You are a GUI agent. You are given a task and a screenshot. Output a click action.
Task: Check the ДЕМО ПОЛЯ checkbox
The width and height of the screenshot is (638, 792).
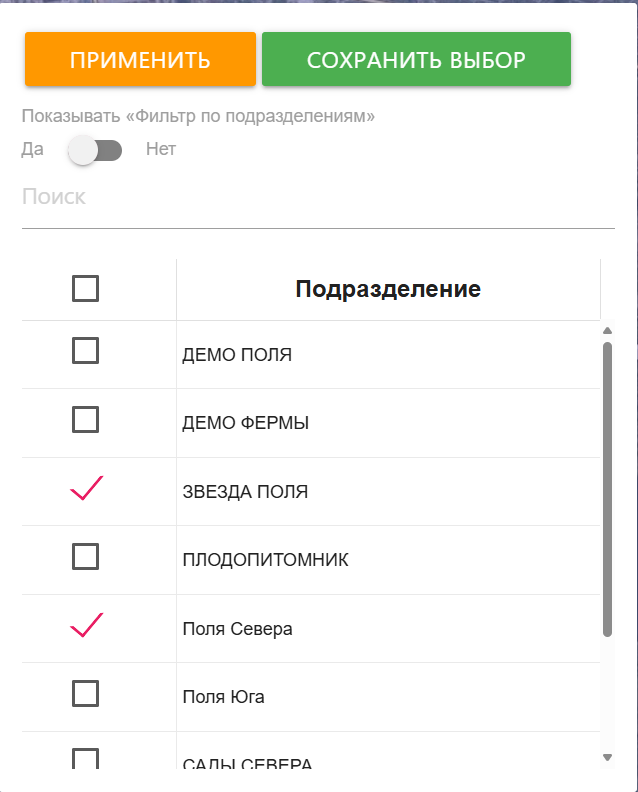point(86,351)
